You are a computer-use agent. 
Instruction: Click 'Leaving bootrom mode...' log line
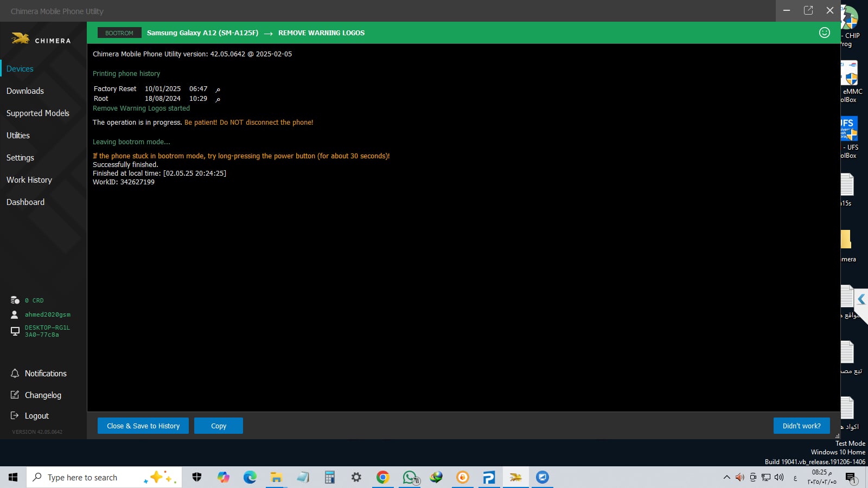(x=131, y=142)
